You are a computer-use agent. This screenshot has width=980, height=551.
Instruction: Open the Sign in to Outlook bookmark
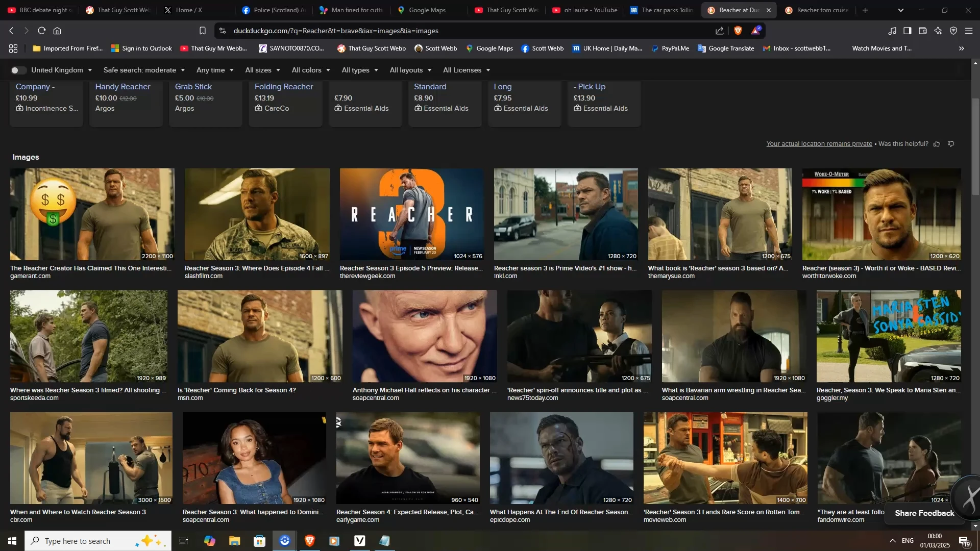click(x=141, y=48)
